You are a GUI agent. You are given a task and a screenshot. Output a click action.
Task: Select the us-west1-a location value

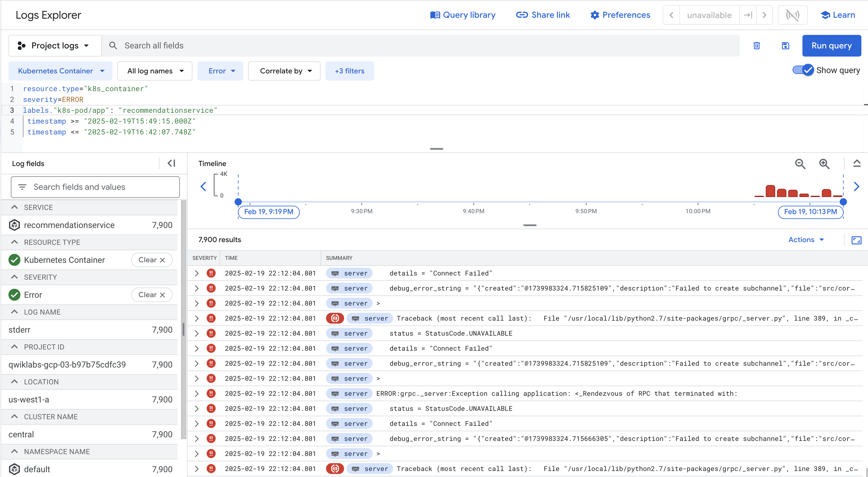(90, 399)
